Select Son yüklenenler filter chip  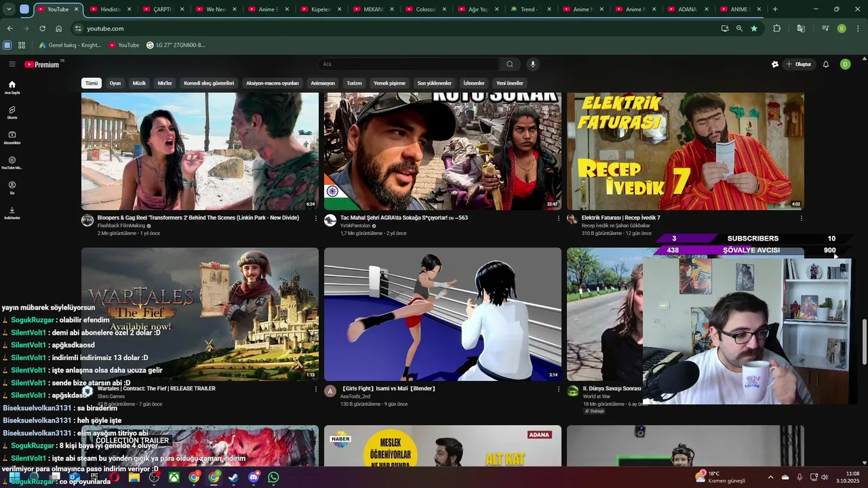pyautogui.click(x=434, y=83)
